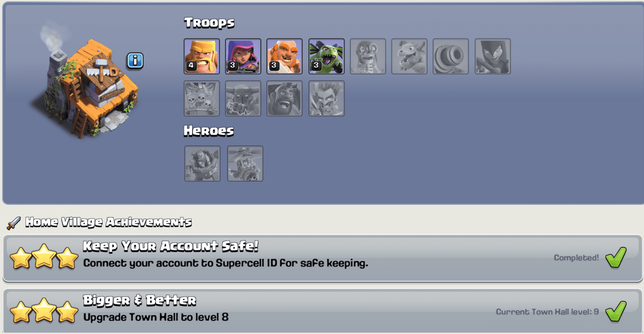The image size is (644, 334).
Task: Select the locked Baby Dragon troop
Action: tap(409, 56)
